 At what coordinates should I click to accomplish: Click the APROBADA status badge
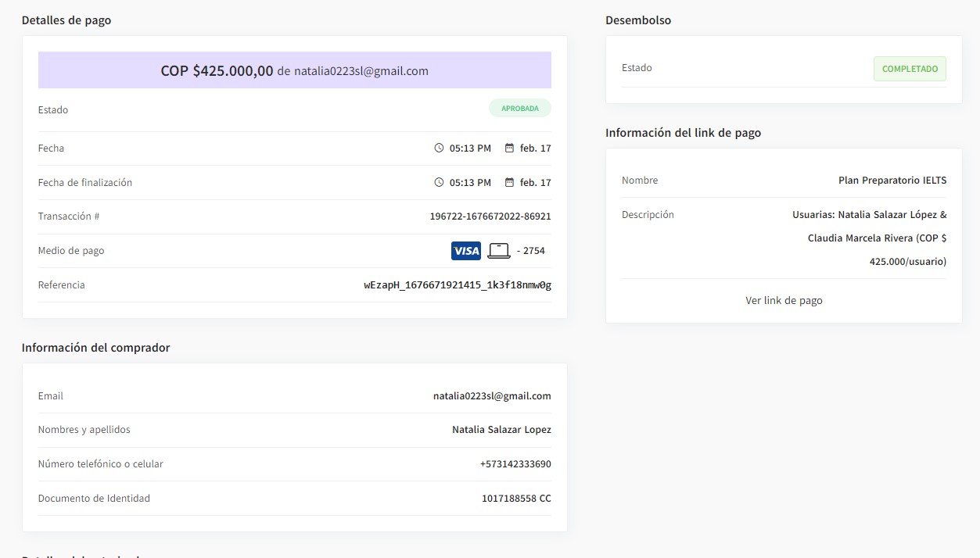pyautogui.click(x=519, y=109)
